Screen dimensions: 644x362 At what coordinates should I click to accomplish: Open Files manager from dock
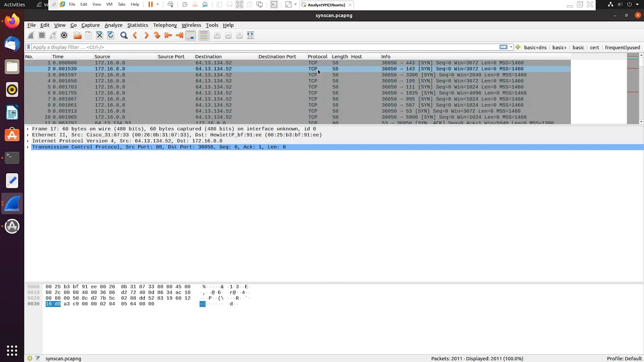pyautogui.click(x=12, y=67)
